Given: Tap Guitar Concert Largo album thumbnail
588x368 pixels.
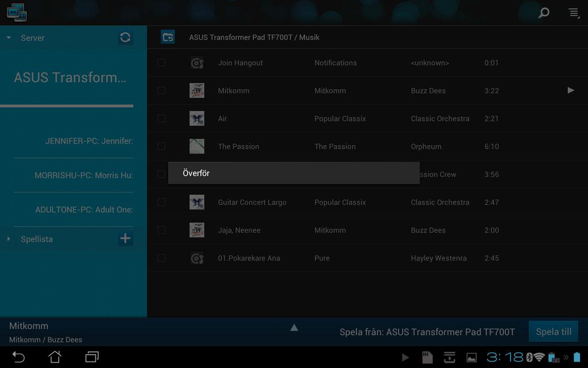Looking at the screenshot, I should pyautogui.click(x=197, y=202).
